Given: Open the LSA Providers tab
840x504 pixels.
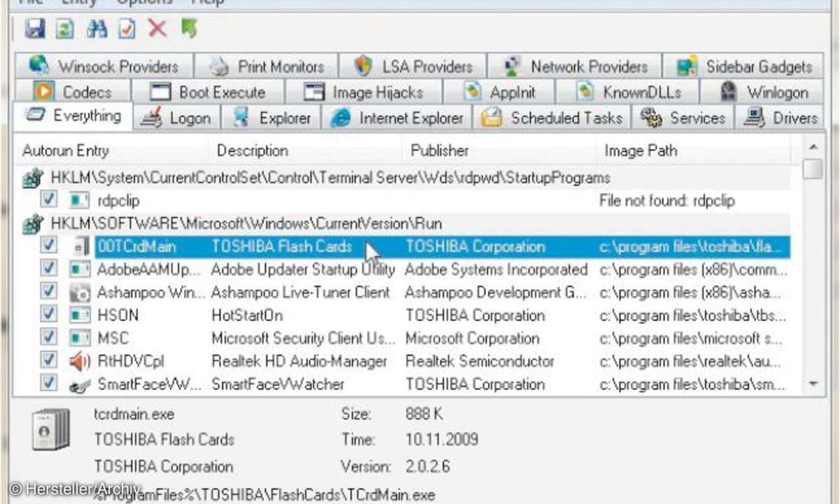Looking at the screenshot, I should tap(413, 66).
